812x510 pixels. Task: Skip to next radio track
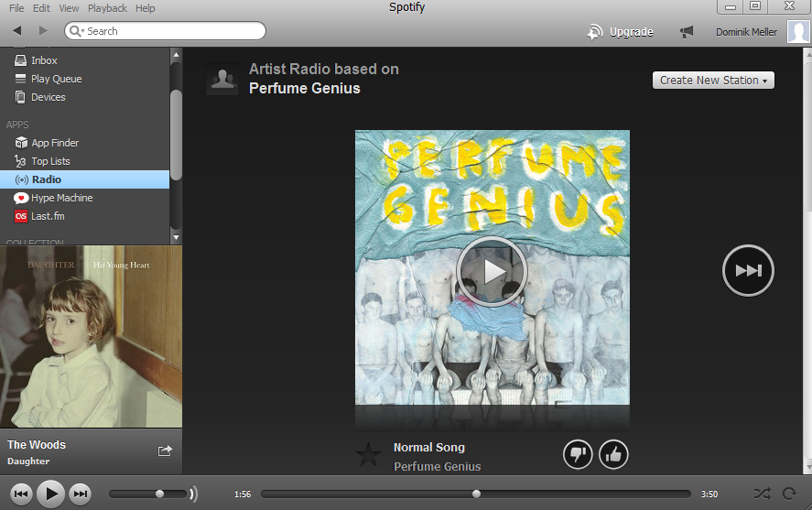(748, 270)
